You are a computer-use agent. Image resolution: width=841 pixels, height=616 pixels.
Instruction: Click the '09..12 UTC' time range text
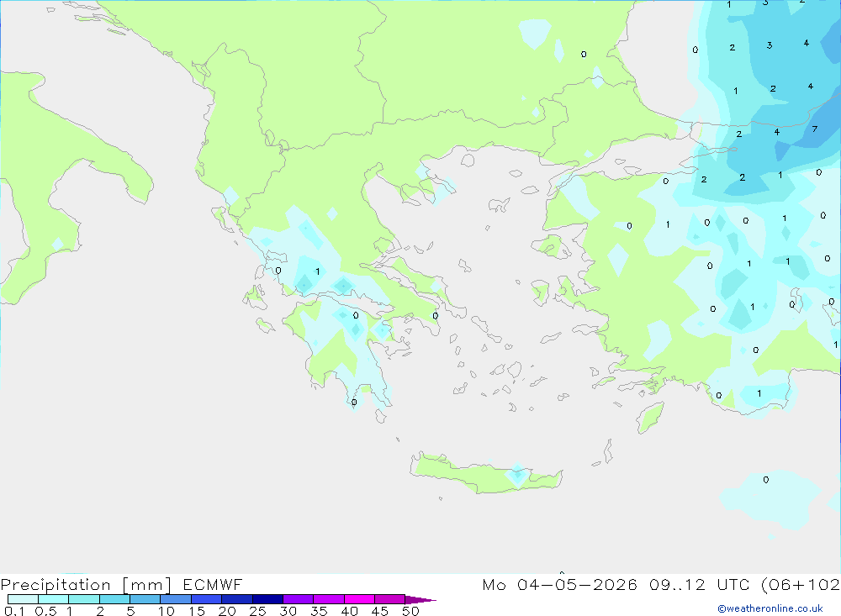pos(700,584)
